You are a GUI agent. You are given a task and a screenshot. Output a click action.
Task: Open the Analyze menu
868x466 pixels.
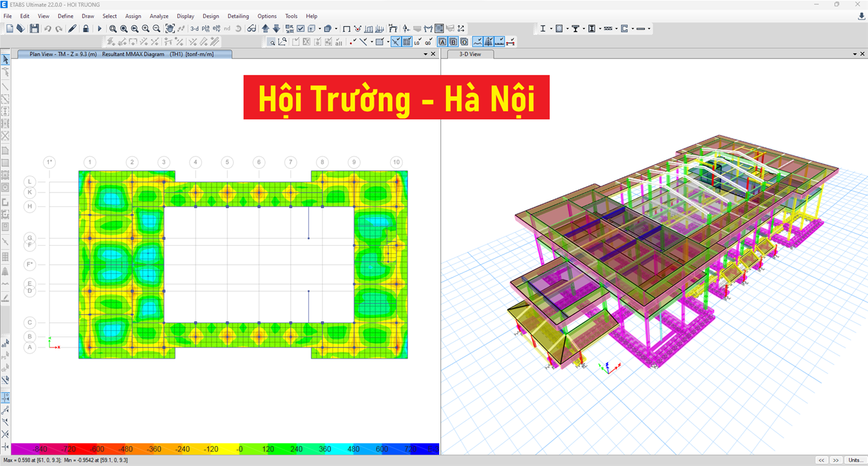click(159, 16)
